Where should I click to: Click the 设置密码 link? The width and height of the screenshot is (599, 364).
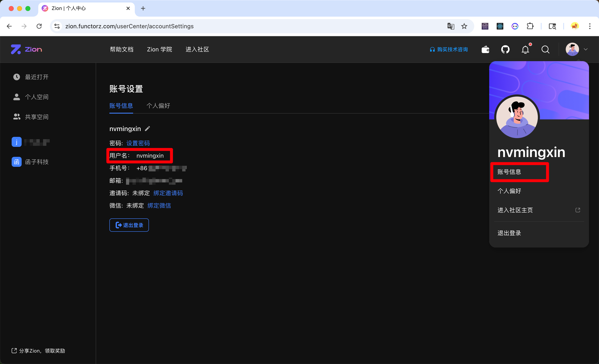(x=138, y=143)
